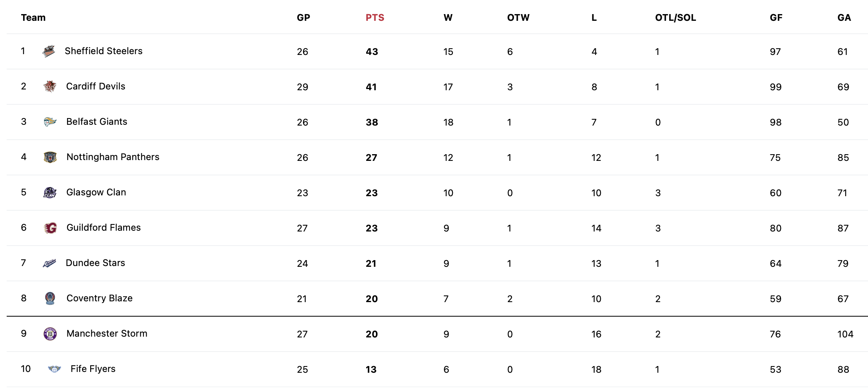Click the Glasgow Clan team logo
This screenshot has width=868, height=390.
click(x=50, y=193)
